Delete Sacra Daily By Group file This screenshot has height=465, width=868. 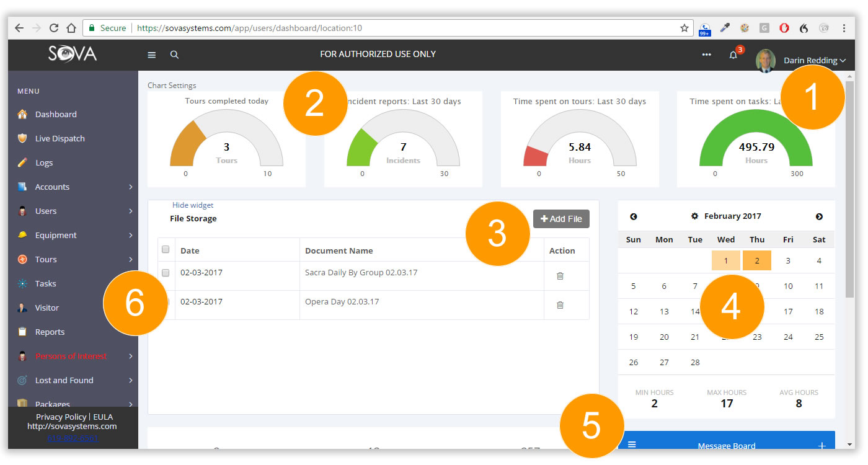point(560,276)
